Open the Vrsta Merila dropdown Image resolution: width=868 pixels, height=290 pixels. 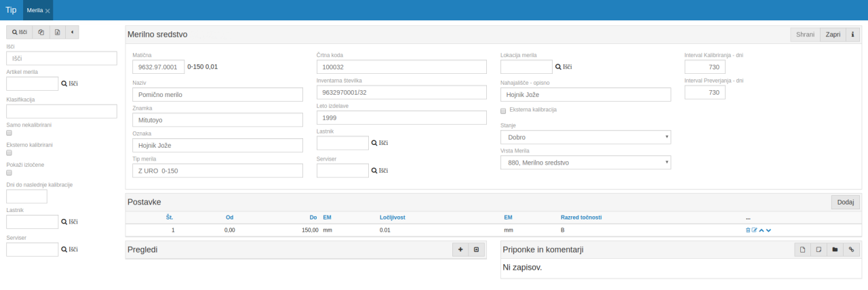pos(585,163)
